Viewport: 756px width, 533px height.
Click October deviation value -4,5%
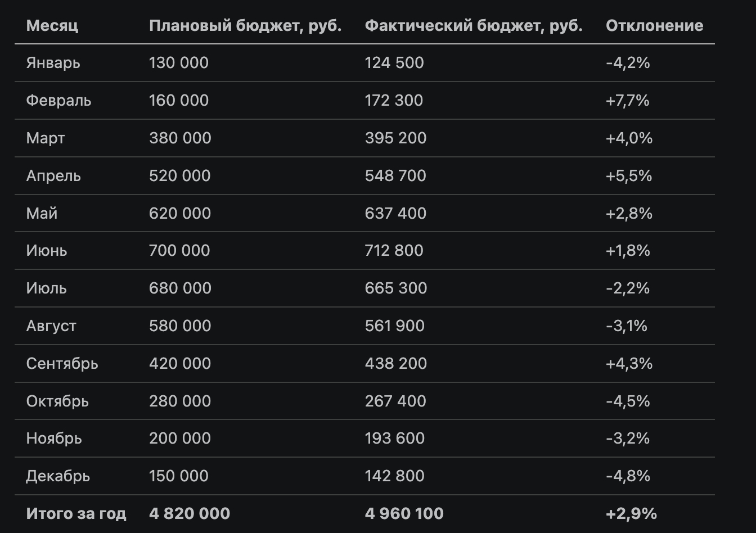point(628,401)
